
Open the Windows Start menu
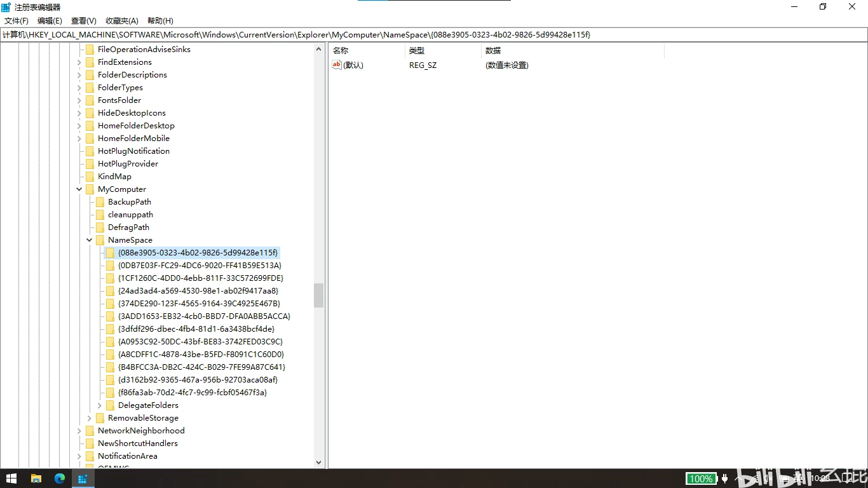pyautogui.click(x=11, y=478)
